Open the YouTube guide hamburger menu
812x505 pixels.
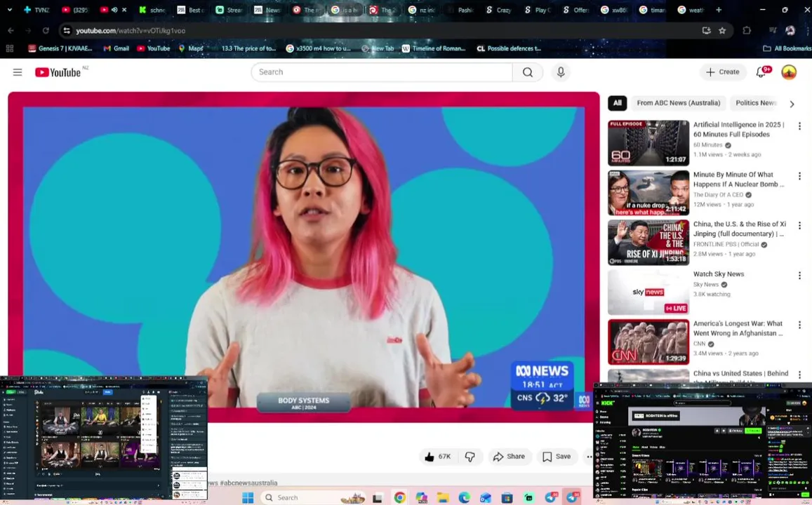click(x=18, y=72)
